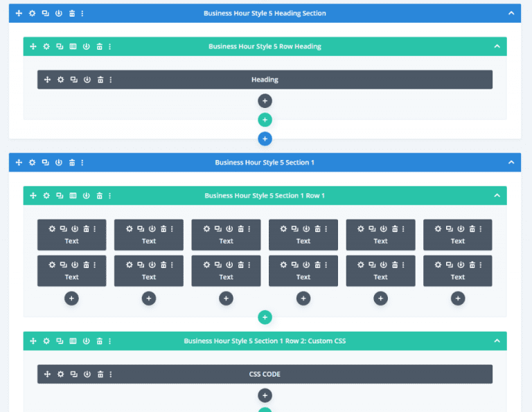The height and width of the screenshot is (412, 532).
Task: Collapse Section 1 Row 1
Action: (x=497, y=196)
